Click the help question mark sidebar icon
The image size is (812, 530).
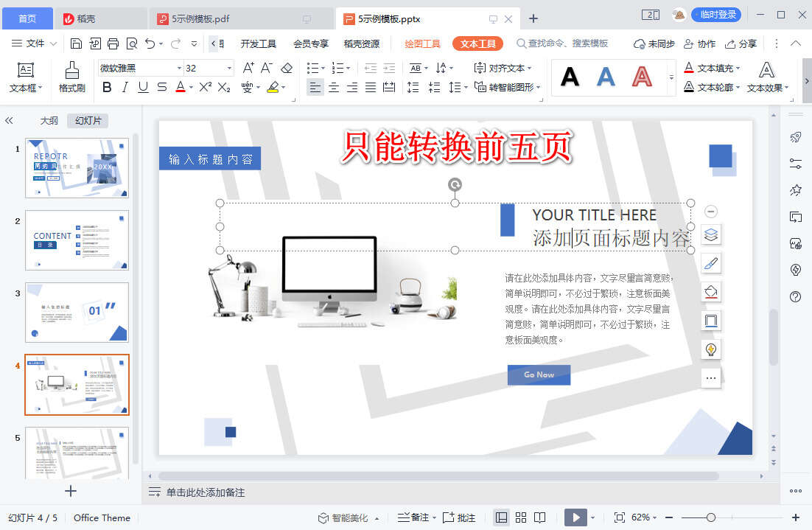pyautogui.click(x=796, y=296)
